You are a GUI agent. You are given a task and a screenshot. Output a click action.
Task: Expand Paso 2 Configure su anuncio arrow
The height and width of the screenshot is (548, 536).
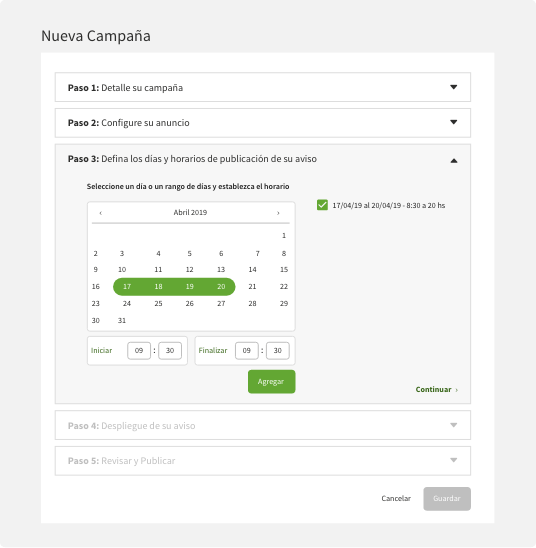(454, 122)
